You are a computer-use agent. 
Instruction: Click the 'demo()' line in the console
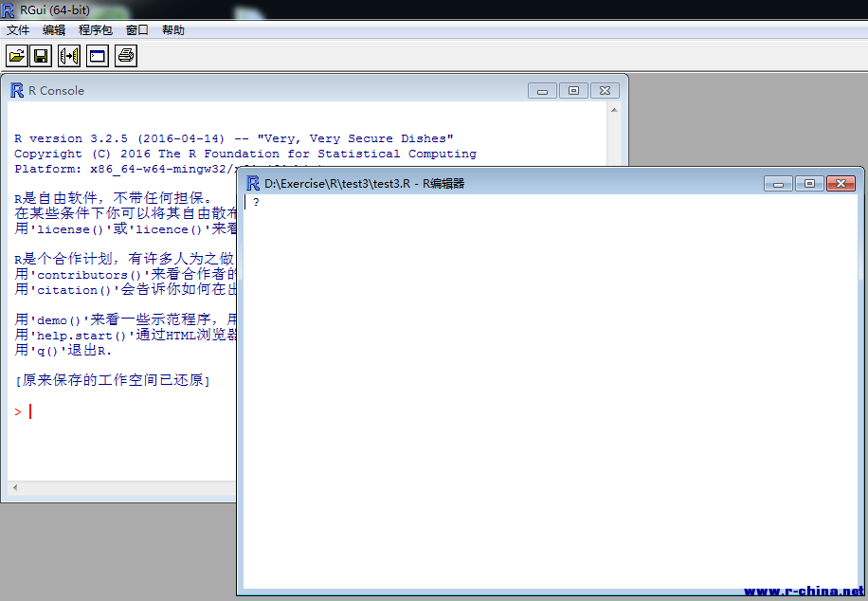[126, 319]
